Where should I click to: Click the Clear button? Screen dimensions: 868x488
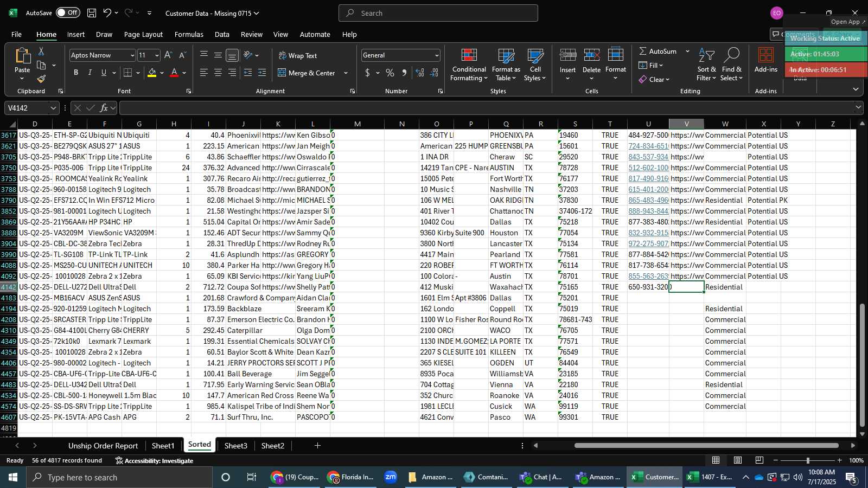(655, 79)
